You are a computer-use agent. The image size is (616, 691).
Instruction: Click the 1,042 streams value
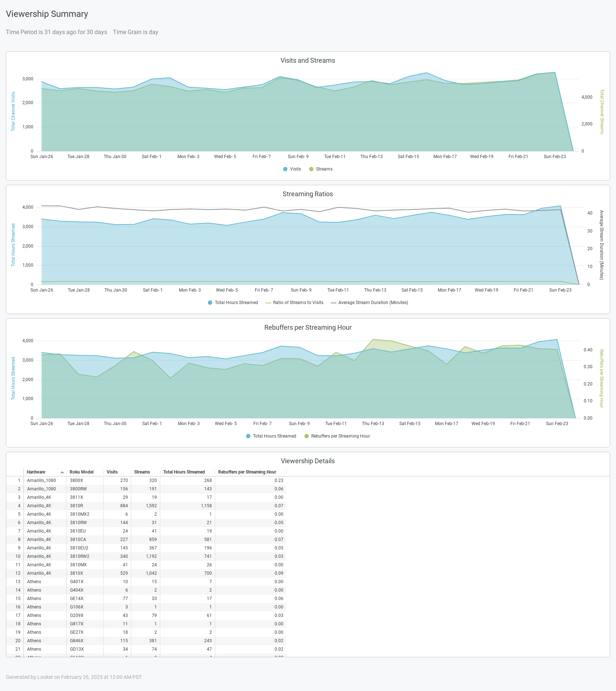[151, 573]
